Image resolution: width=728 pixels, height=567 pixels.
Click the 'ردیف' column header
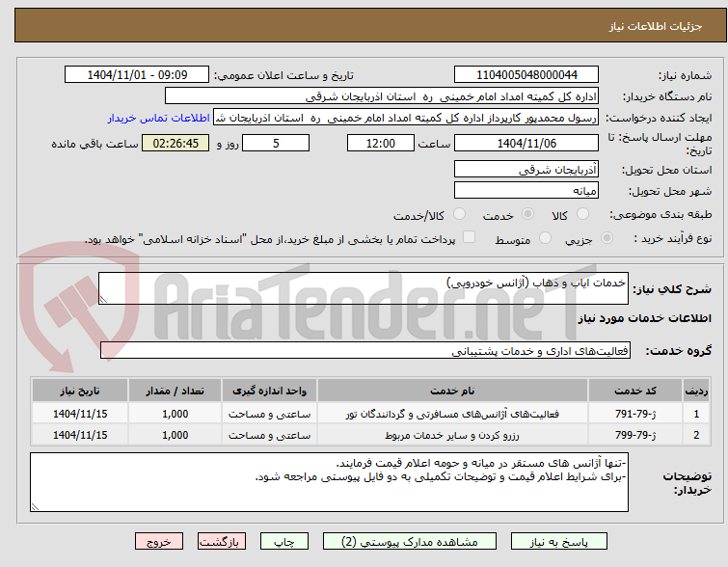point(696,391)
